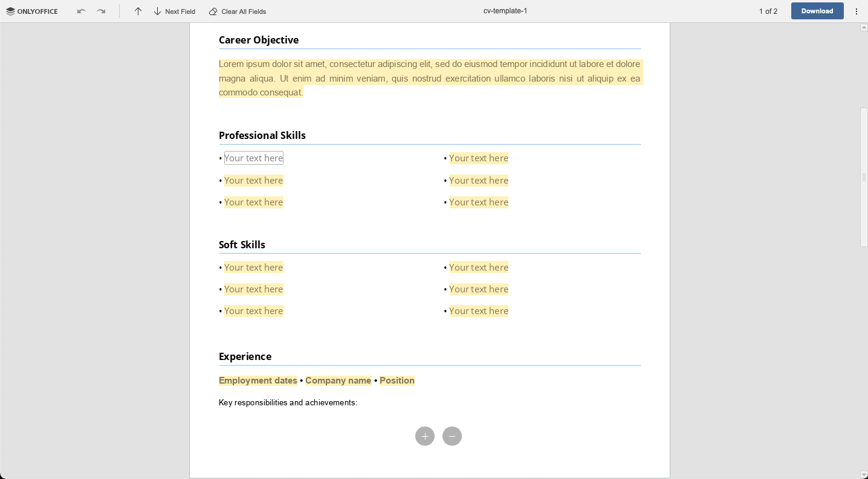Click first Soft Skills field in left column

pyautogui.click(x=254, y=268)
